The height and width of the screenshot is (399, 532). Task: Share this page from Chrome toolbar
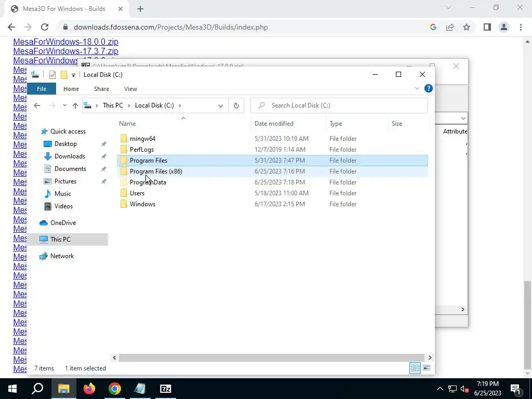(x=450, y=27)
